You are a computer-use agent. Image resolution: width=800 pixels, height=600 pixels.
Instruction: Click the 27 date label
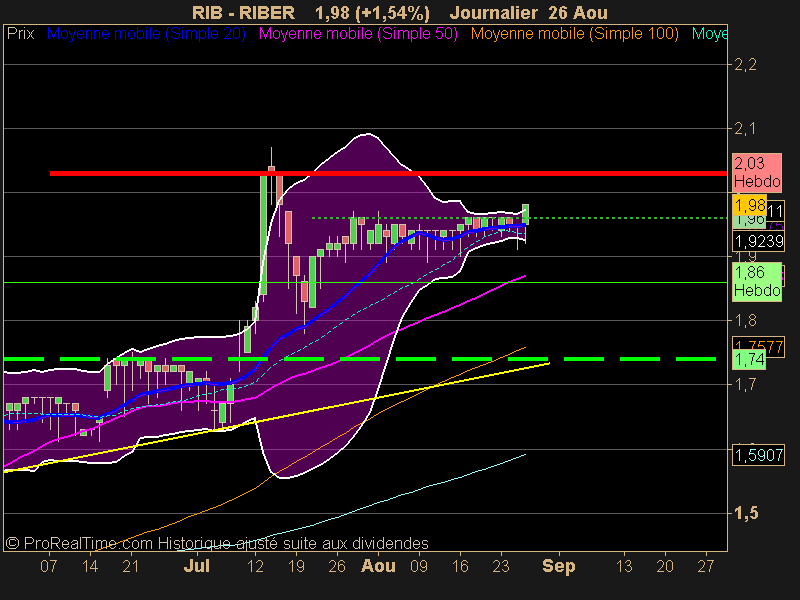pos(706,566)
